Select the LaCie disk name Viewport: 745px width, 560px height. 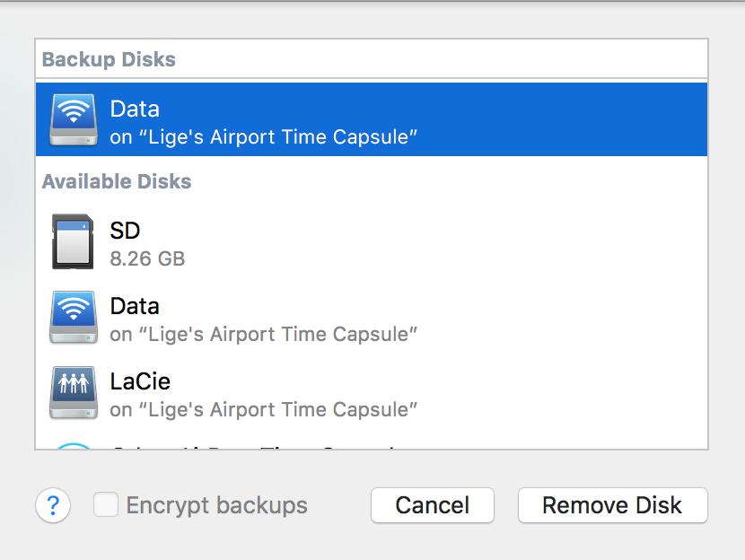pyautogui.click(x=140, y=381)
